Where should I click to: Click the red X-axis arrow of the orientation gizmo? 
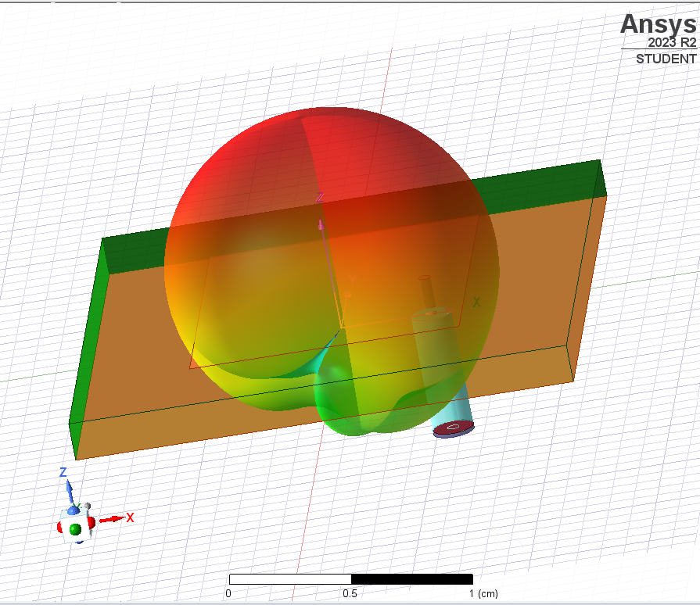tap(112, 519)
